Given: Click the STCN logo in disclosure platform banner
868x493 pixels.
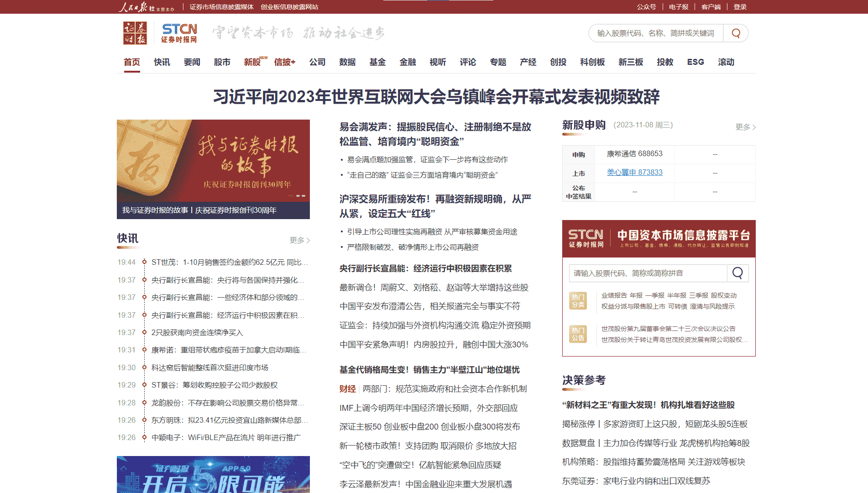Looking at the screenshot, I should (586, 238).
